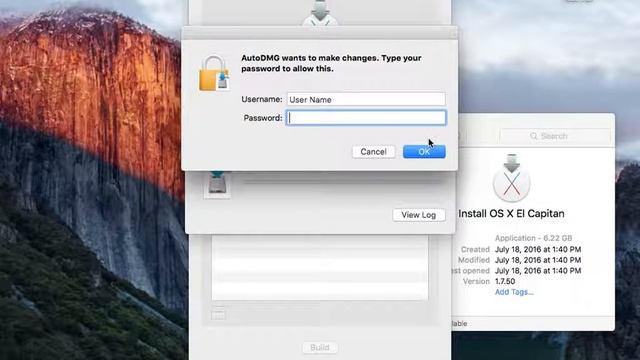Screen dimensions: 640x360
Task: Click the Version value "1.7.50"
Action: pos(505,281)
